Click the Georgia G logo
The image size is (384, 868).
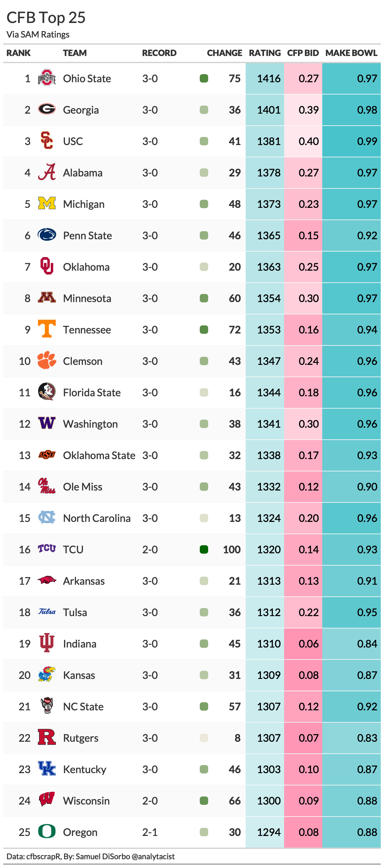click(x=47, y=109)
